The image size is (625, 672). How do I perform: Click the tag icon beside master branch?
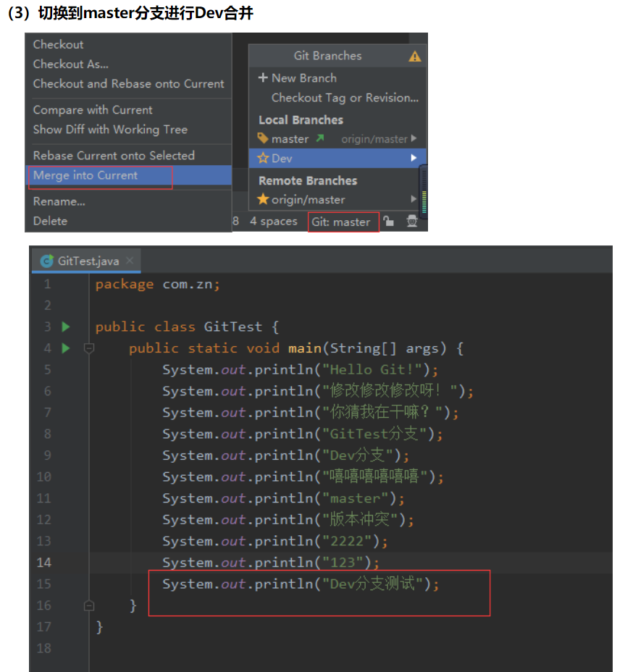262,138
